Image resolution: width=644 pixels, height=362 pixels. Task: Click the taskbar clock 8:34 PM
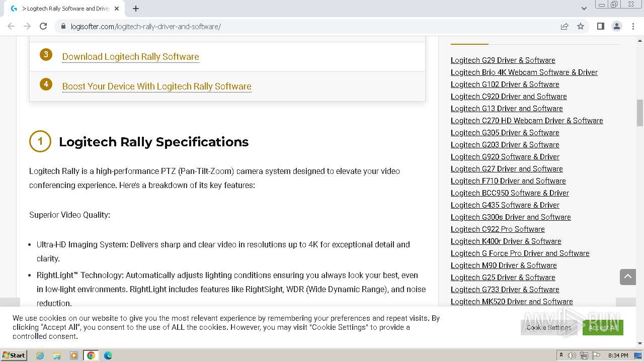click(x=618, y=355)
